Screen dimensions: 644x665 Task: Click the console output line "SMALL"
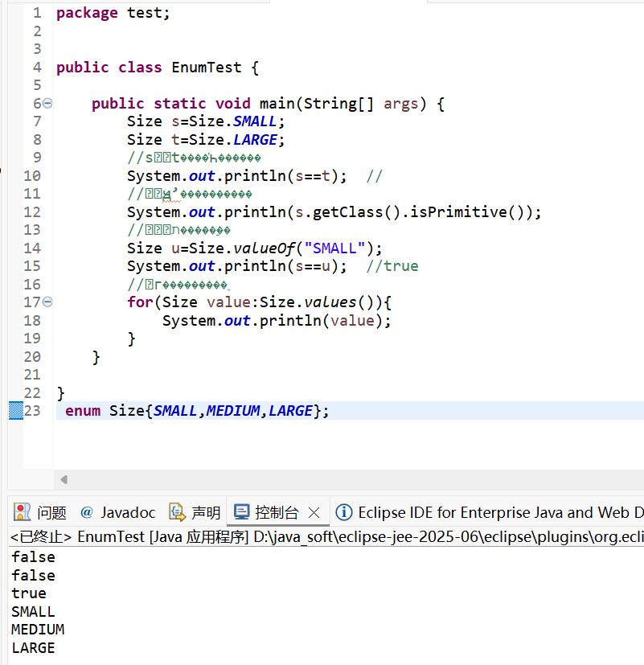(33, 612)
